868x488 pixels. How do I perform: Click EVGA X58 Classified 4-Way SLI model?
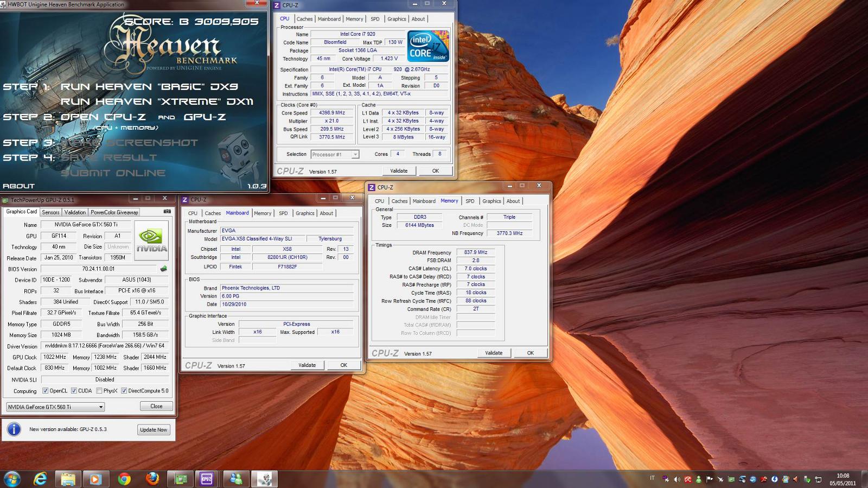pyautogui.click(x=262, y=239)
